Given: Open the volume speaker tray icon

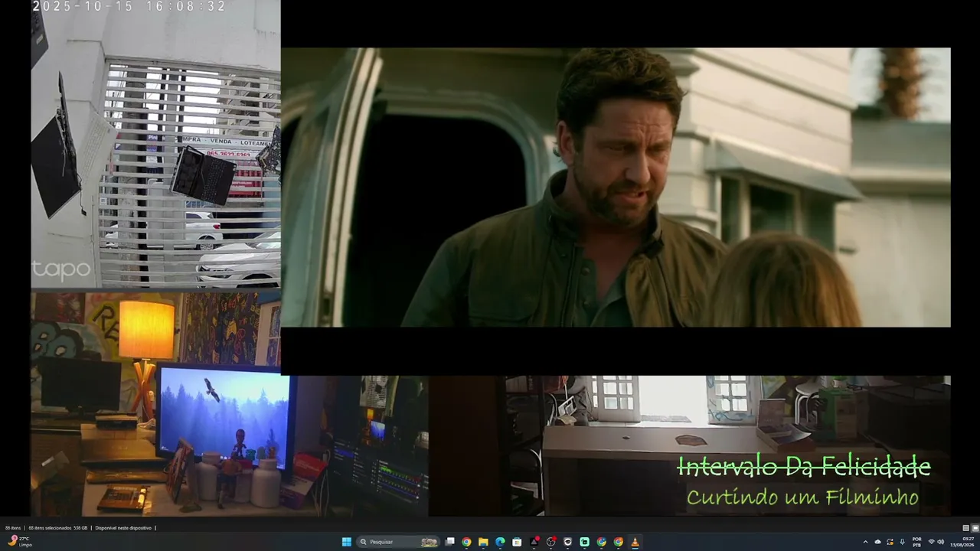Looking at the screenshot, I should [941, 542].
